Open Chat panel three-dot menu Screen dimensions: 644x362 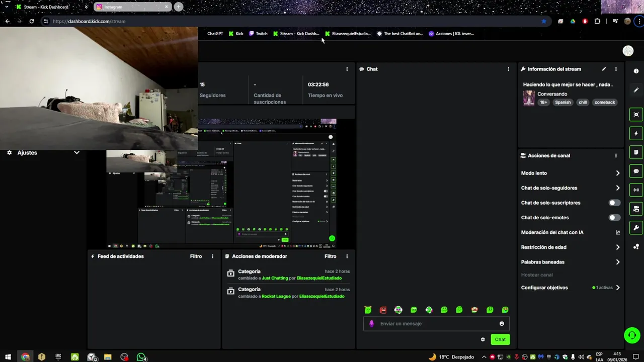tap(508, 69)
